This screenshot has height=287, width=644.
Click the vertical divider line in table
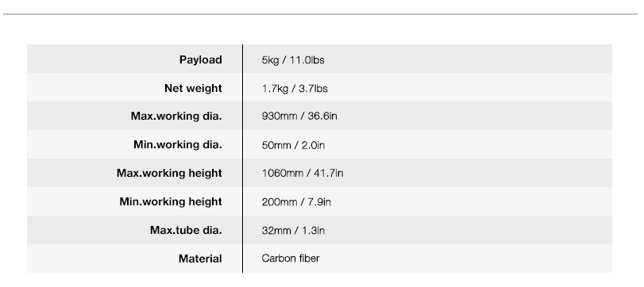(242, 159)
